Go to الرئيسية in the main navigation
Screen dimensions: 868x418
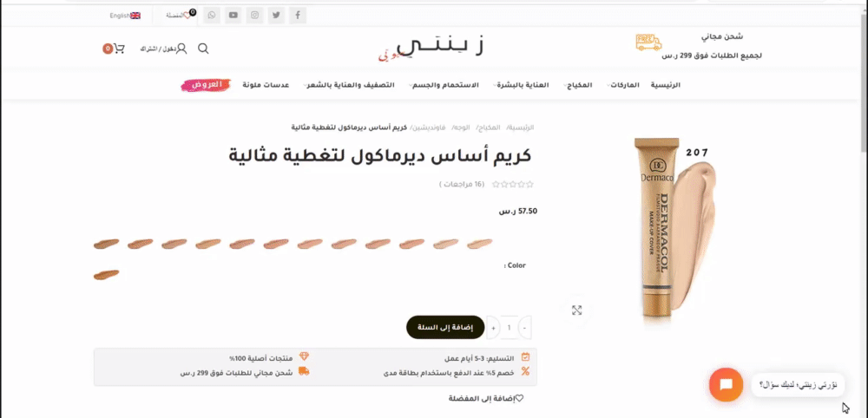(666, 85)
